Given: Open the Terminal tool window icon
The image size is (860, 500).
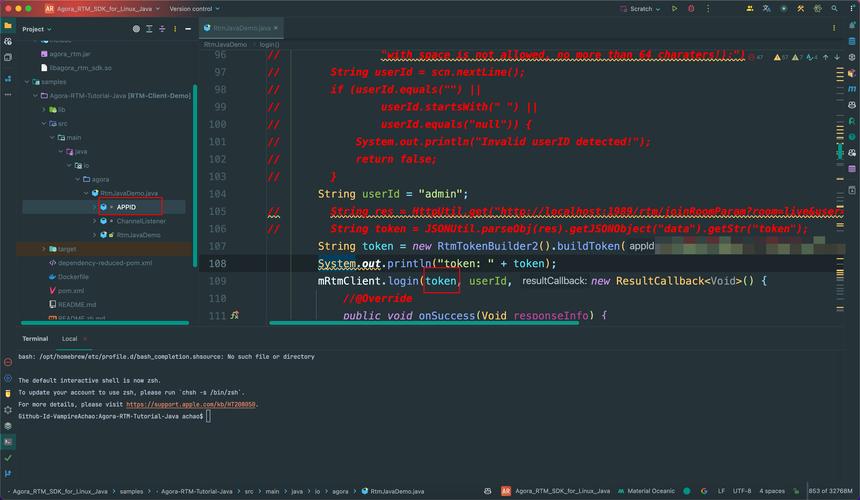Looking at the screenshot, I should (8, 441).
